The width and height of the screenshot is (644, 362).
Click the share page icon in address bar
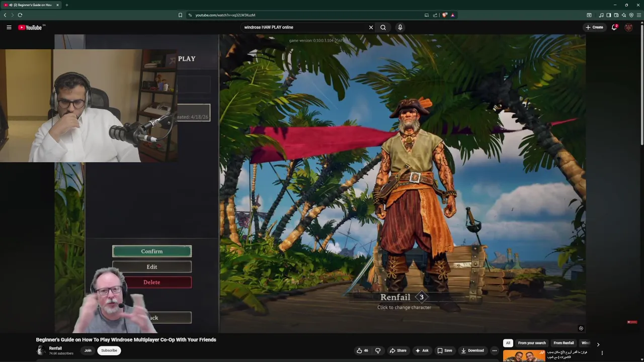pos(435,15)
